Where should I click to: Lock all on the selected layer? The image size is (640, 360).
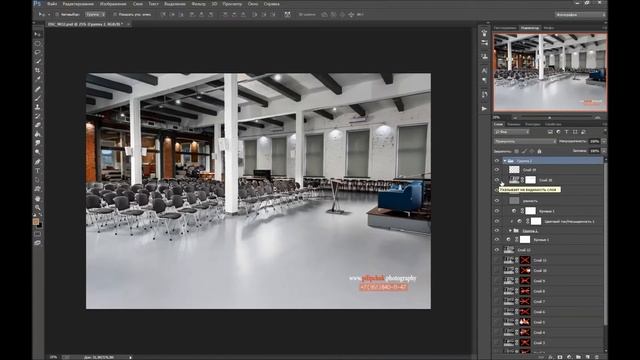(x=539, y=151)
